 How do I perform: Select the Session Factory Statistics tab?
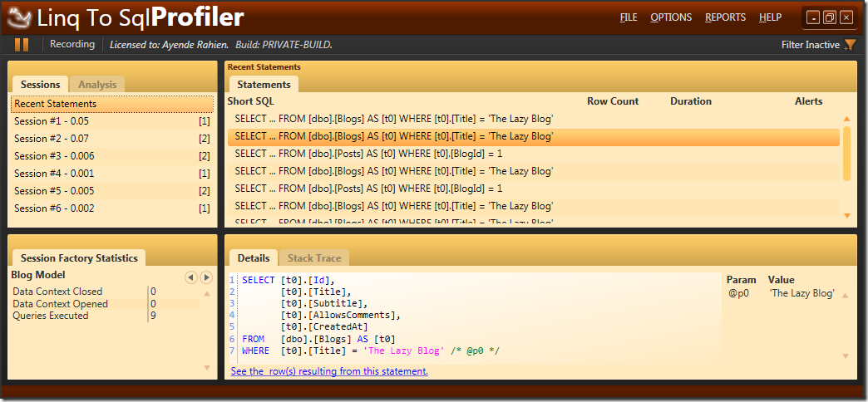pos(79,258)
